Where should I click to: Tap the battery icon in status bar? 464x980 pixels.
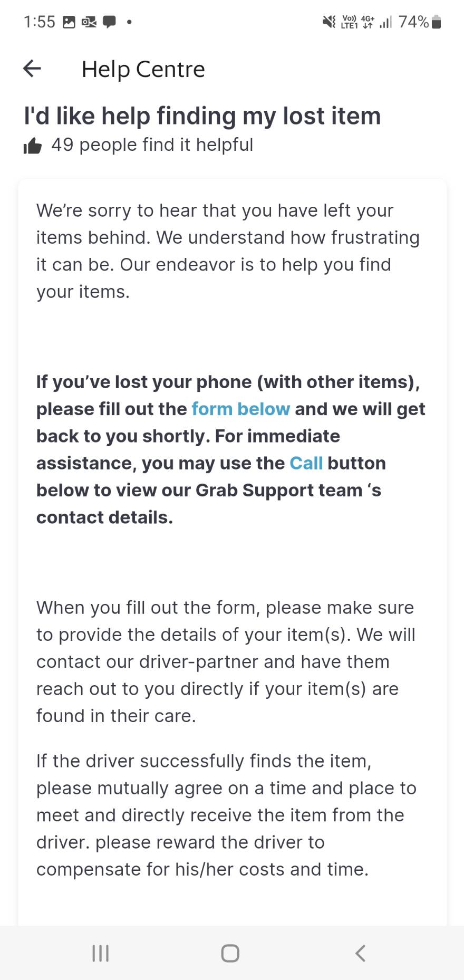click(436, 22)
